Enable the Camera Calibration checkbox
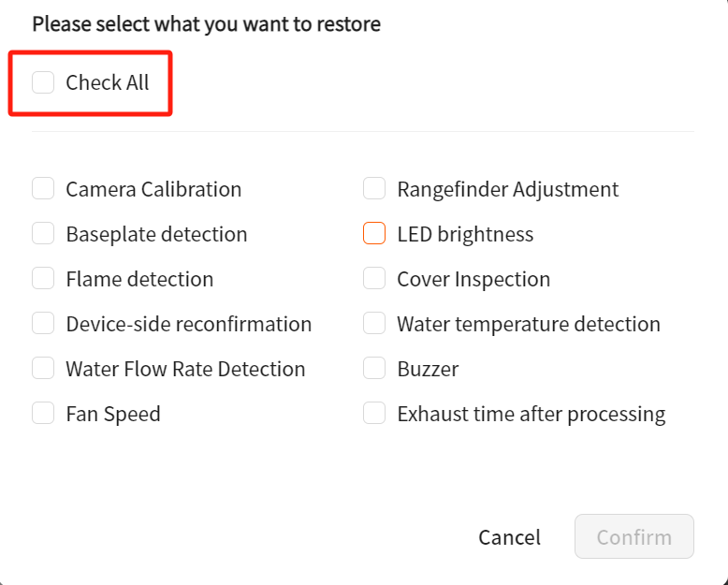728x585 pixels. (43, 189)
